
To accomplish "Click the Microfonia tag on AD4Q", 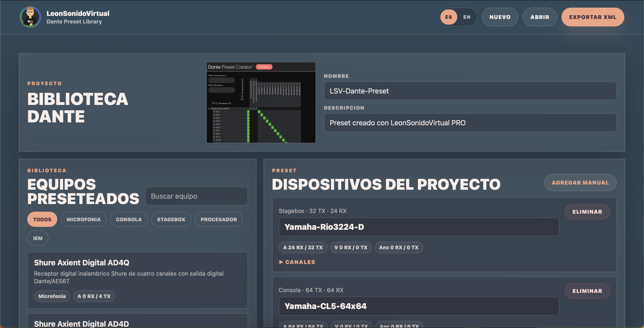I will (x=52, y=296).
